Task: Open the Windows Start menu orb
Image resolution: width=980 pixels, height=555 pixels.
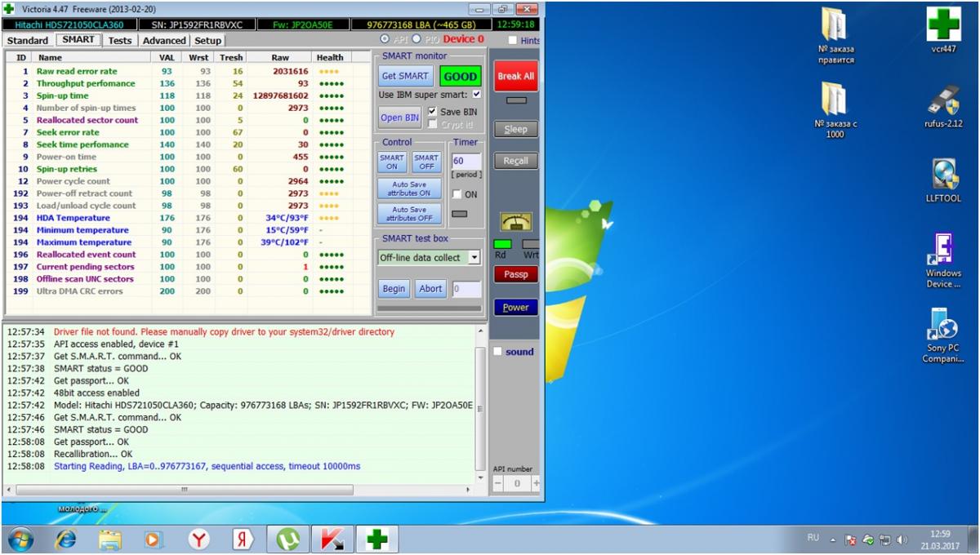Action: [x=20, y=539]
